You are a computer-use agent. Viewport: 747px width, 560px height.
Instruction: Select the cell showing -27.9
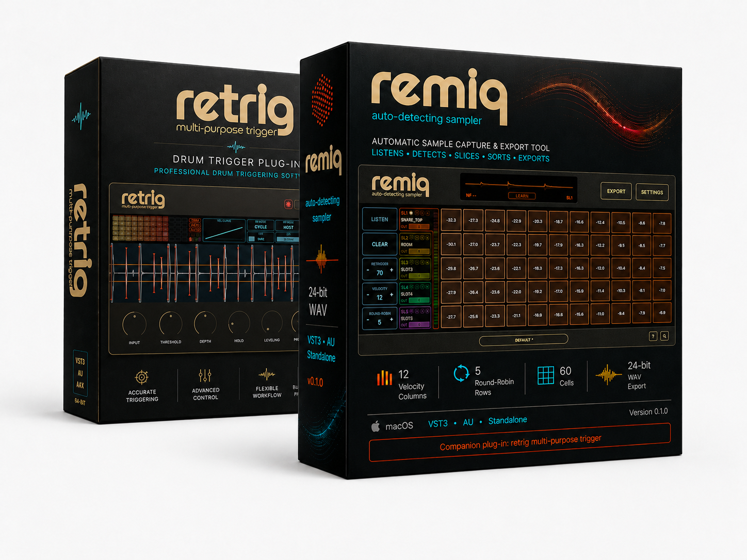pos(451,292)
